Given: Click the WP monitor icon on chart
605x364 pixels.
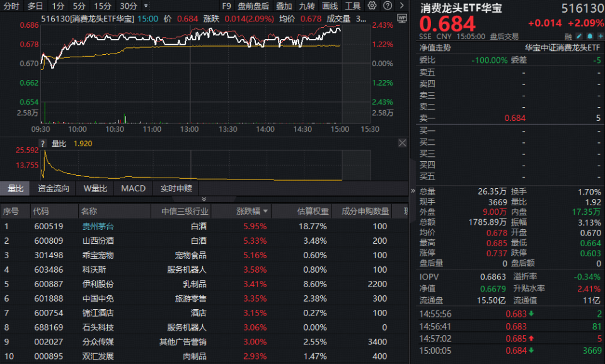Looking at the screenshot, I should coord(402,18).
